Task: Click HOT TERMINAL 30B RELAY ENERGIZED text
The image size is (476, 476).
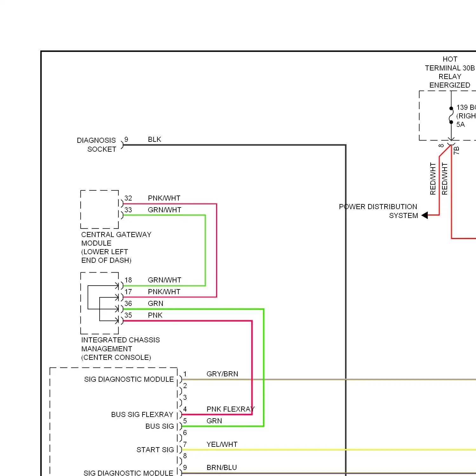Action: click(450, 72)
